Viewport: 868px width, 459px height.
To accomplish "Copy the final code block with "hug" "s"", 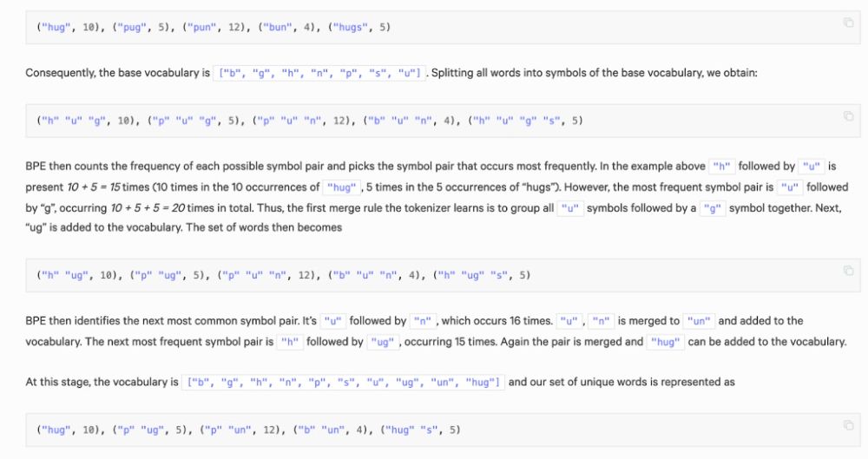I will tap(848, 424).
